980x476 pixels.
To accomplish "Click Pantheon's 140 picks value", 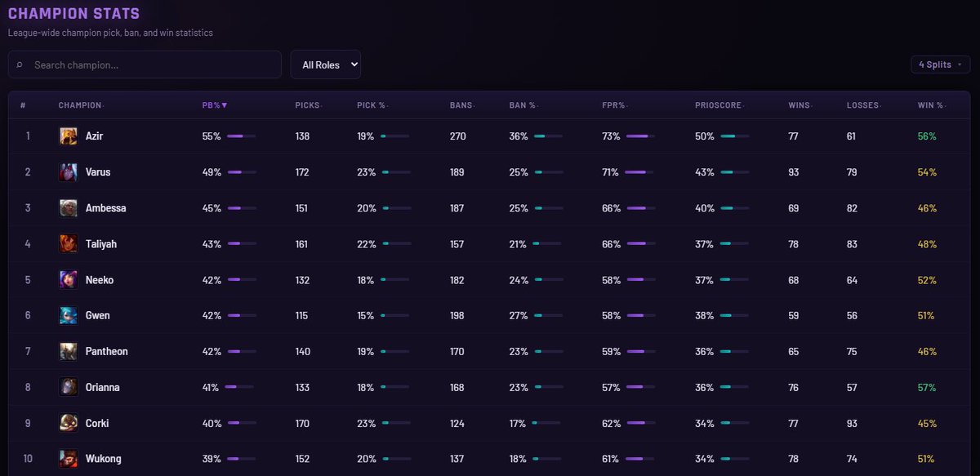I will tap(303, 351).
